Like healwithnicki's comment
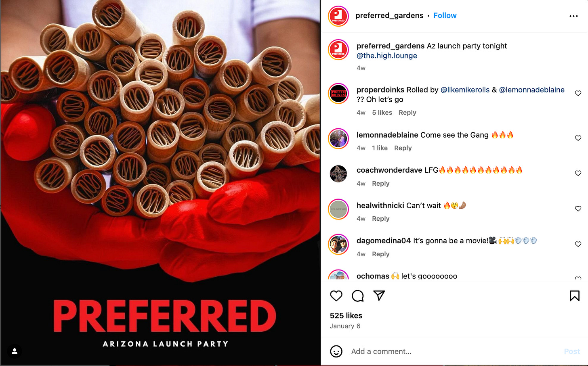This screenshot has width=588, height=366. tap(578, 209)
